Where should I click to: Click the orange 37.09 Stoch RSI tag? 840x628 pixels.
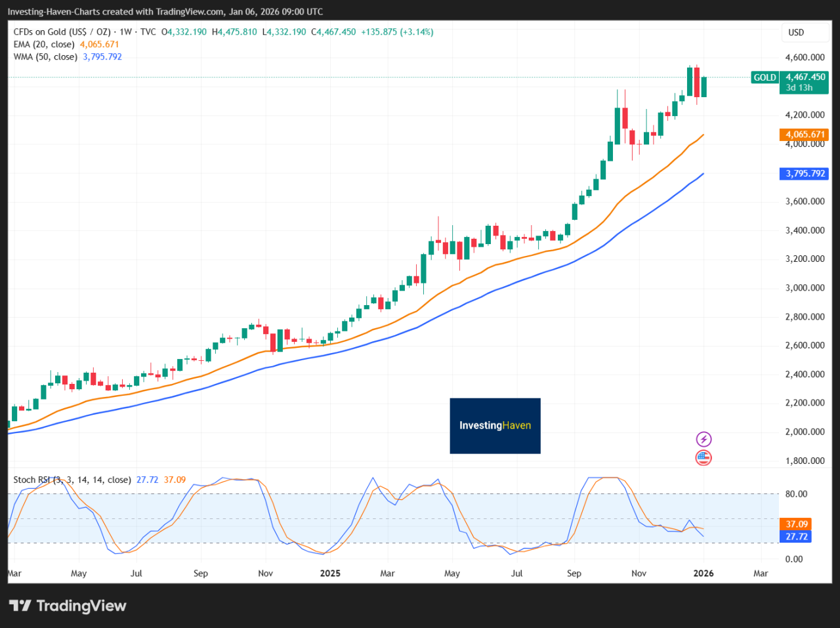click(797, 524)
